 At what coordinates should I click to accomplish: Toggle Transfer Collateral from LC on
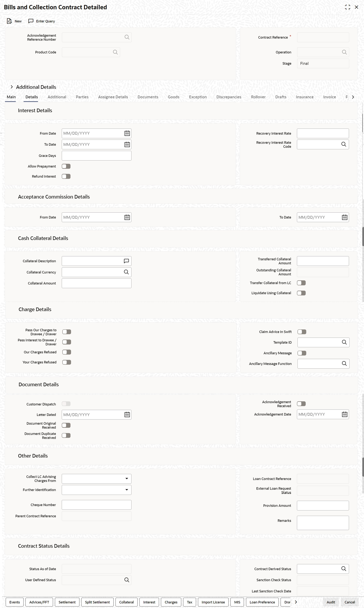point(301,283)
